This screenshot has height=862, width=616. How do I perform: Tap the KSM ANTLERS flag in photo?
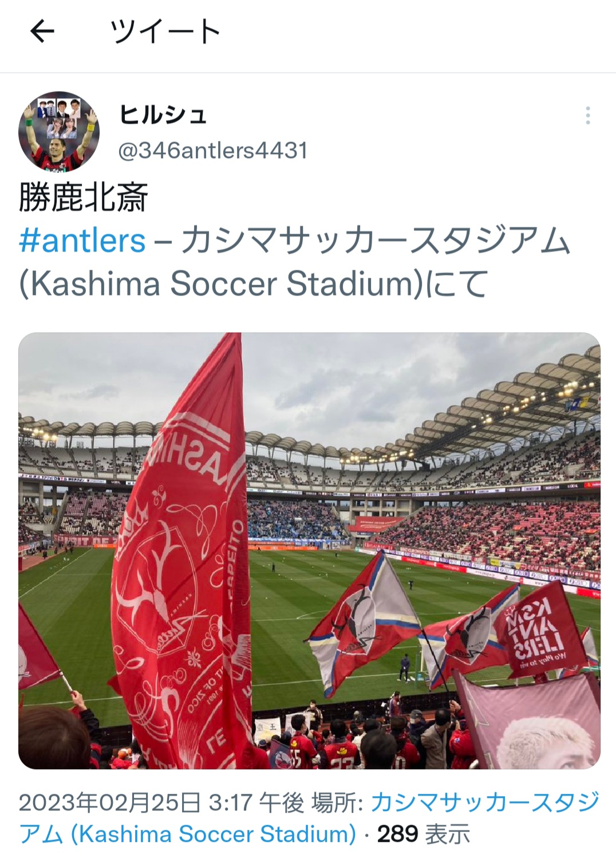532,630
